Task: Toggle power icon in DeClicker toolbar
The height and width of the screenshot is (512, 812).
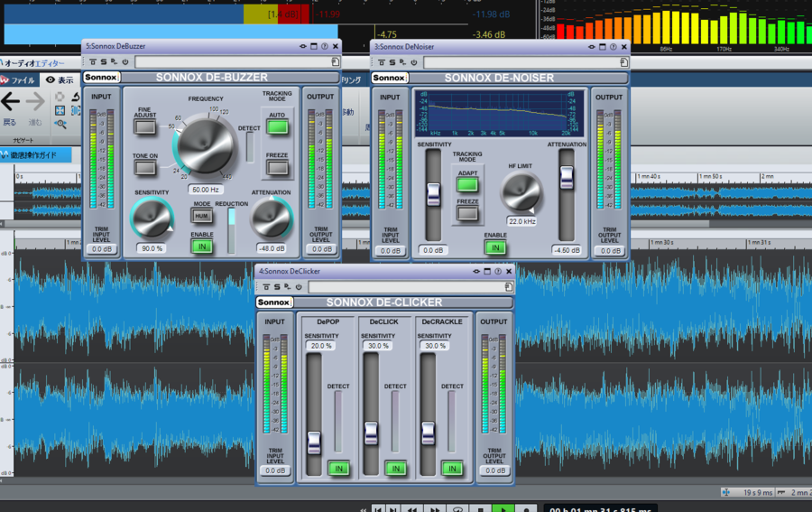Action: click(x=299, y=286)
